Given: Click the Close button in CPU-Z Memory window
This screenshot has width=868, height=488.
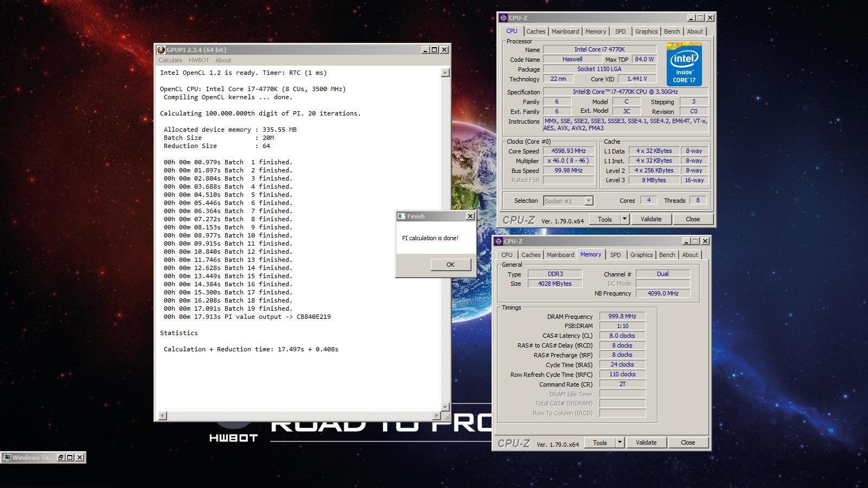Looking at the screenshot, I should tap(688, 442).
